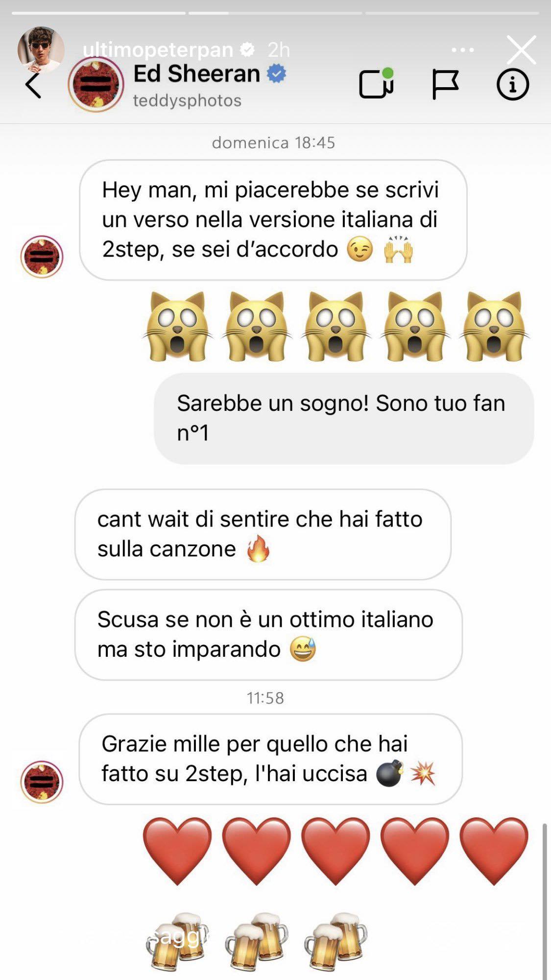
Task: Click the chat scrollbar on the right
Action: pyautogui.click(x=545, y=901)
